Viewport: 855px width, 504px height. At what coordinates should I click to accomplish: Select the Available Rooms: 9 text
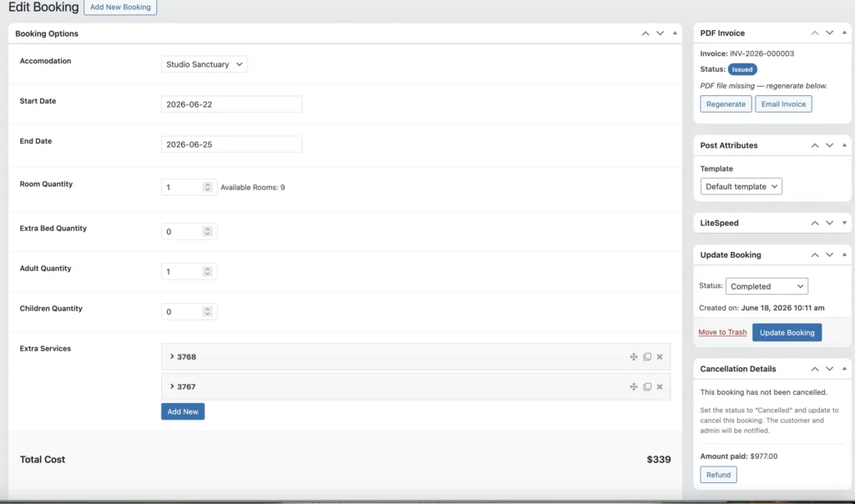coord(252,188)
